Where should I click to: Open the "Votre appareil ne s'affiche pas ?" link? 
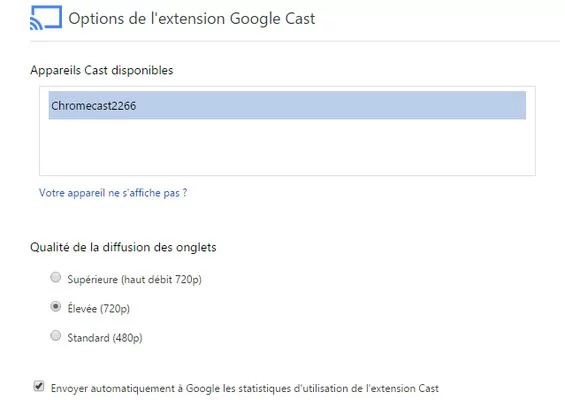(113, 193)
